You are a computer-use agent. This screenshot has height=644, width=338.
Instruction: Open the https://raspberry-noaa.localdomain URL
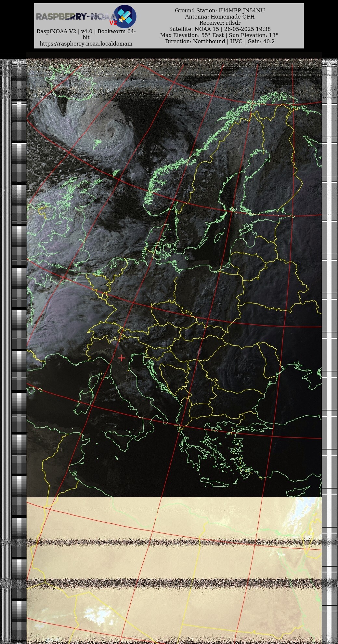click(86, 44)
